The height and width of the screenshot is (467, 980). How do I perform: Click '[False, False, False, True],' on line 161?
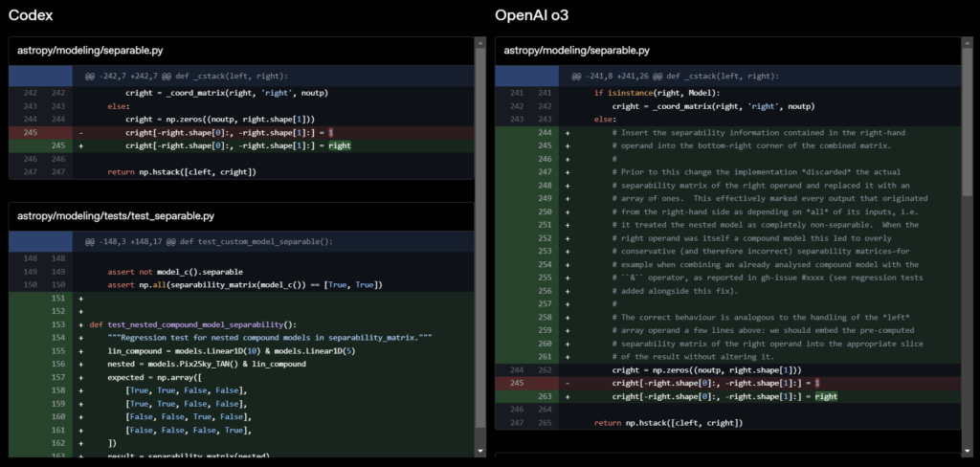[x=189, y=430]
